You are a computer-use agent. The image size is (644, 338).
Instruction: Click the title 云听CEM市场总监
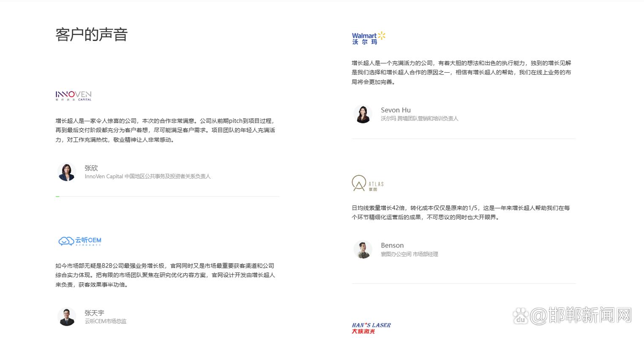[106, 322]
